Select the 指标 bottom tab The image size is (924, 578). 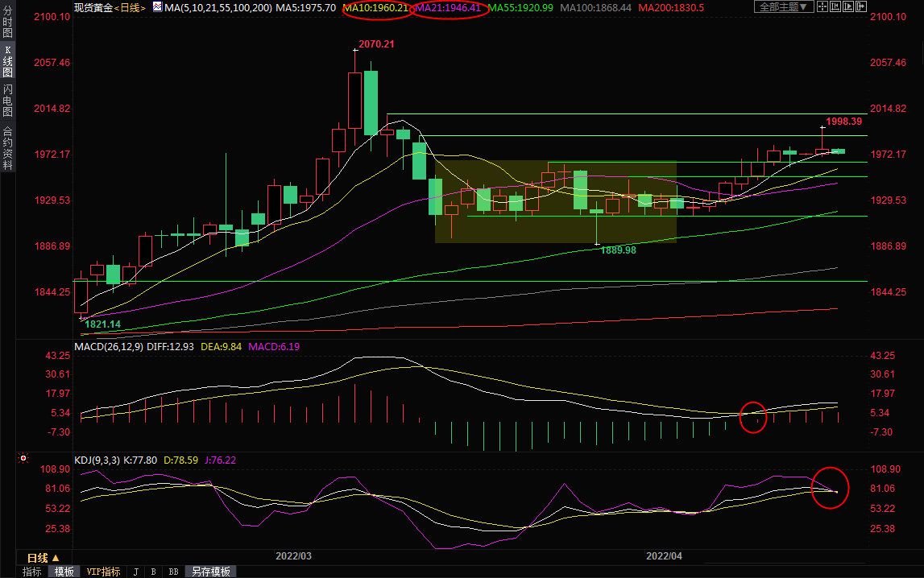(32, 572)
